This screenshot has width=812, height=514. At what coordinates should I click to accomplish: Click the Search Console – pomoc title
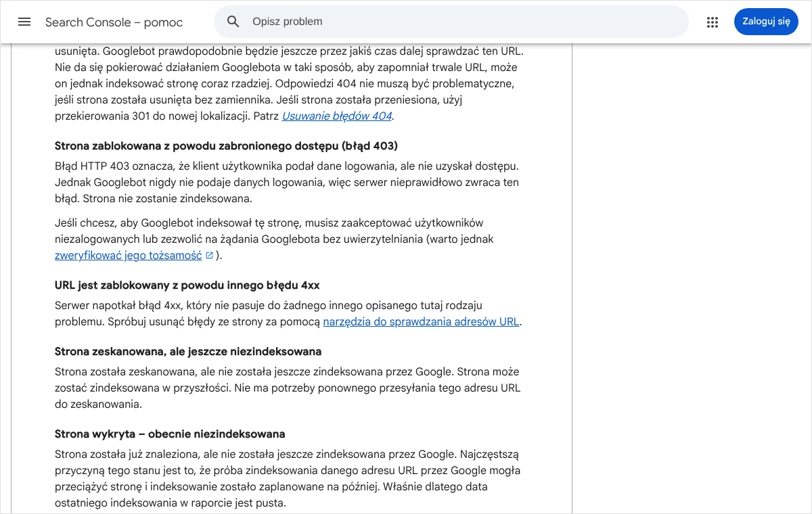114,22
